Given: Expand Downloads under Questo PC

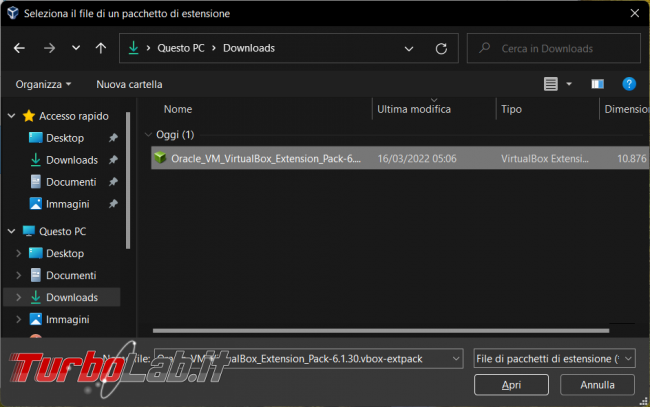Looking at the screenshot, I should pyautogui.click(x=18, y=297).
